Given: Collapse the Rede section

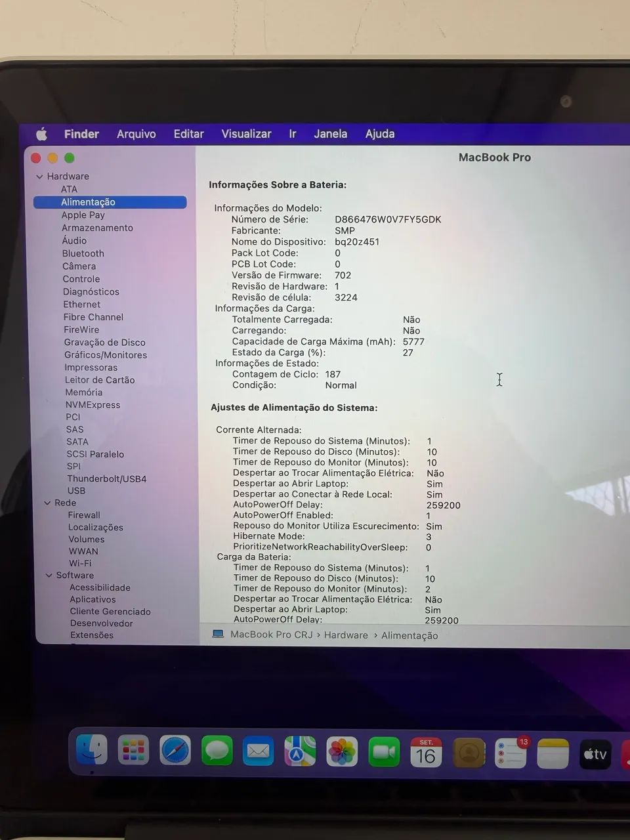Looking at the screenshot, I should pos(47,503).
